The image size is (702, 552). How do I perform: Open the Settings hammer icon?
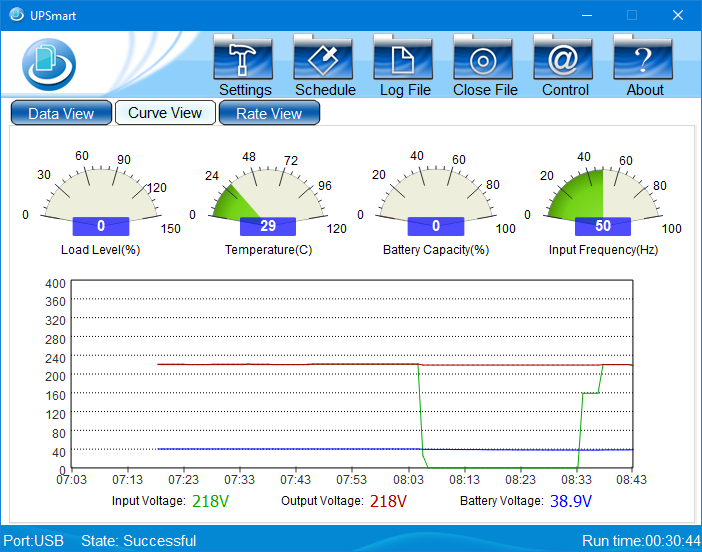point(243,57)
